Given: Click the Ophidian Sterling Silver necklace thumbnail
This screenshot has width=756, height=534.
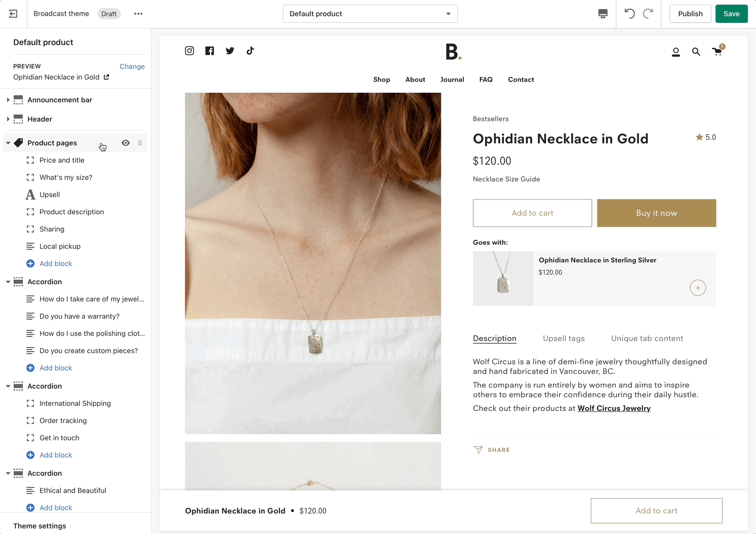Looking at the screenshot, I should pyautogui.click(x=503, y=279).
